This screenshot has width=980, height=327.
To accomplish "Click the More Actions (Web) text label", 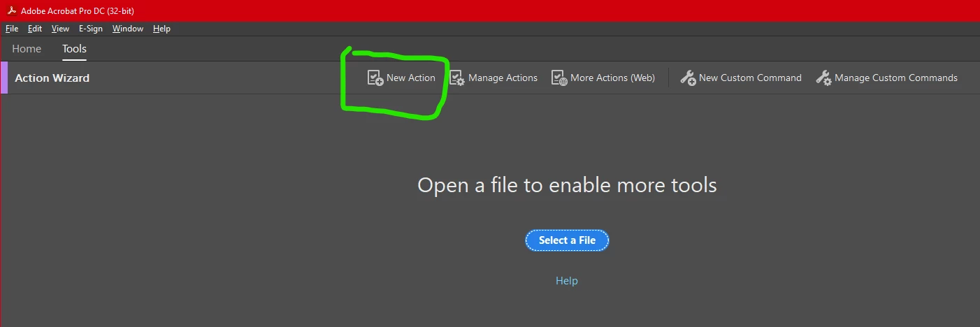I will point(612,78).
